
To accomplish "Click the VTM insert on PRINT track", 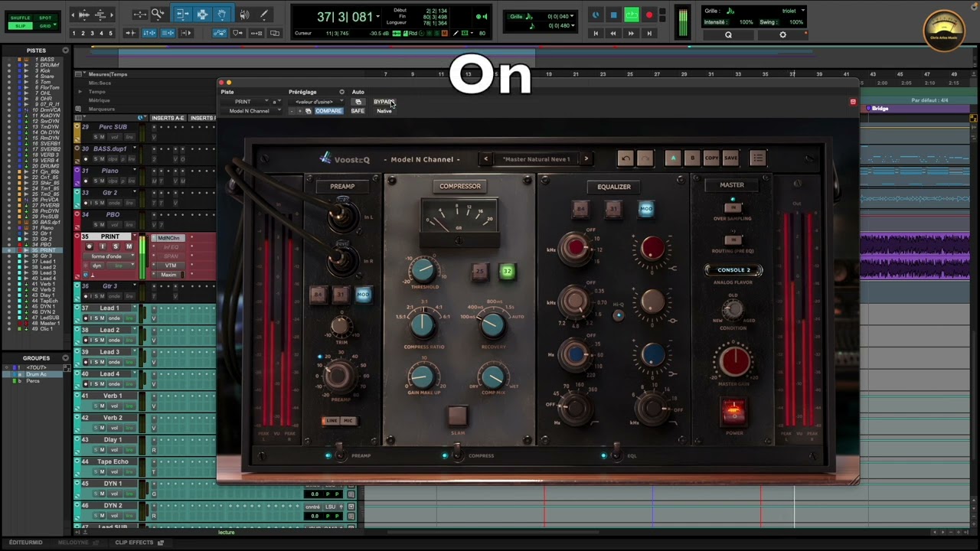I will coord(169,266).
